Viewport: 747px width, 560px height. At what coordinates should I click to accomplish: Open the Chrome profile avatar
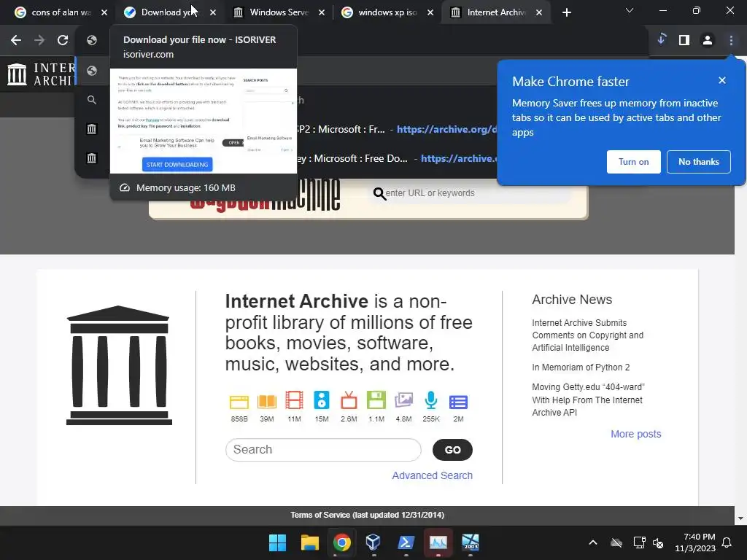pyautogui.click(x=708, y=40)
